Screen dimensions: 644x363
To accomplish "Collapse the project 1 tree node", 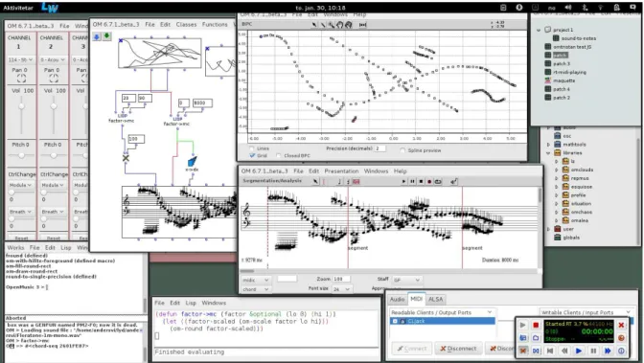I will pos(538,30).
